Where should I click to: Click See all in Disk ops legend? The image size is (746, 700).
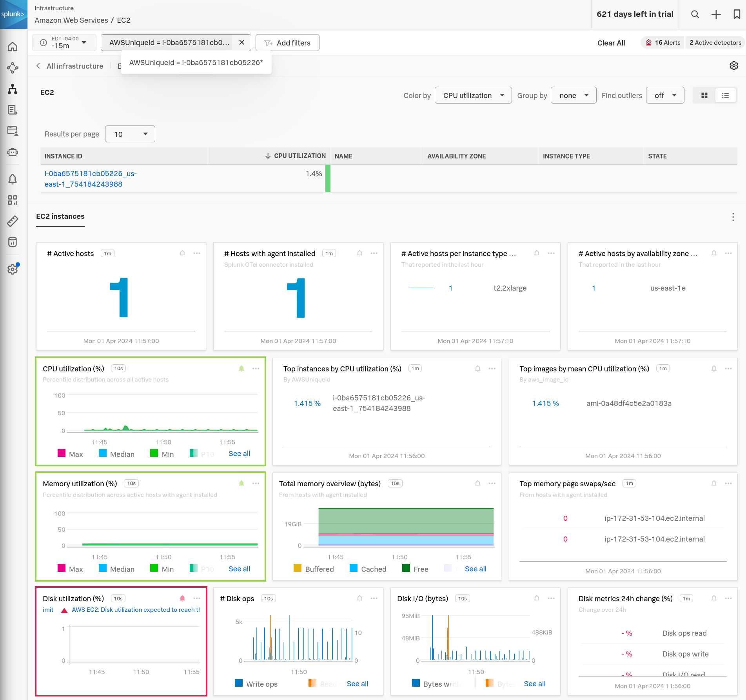tap(358, 684)
